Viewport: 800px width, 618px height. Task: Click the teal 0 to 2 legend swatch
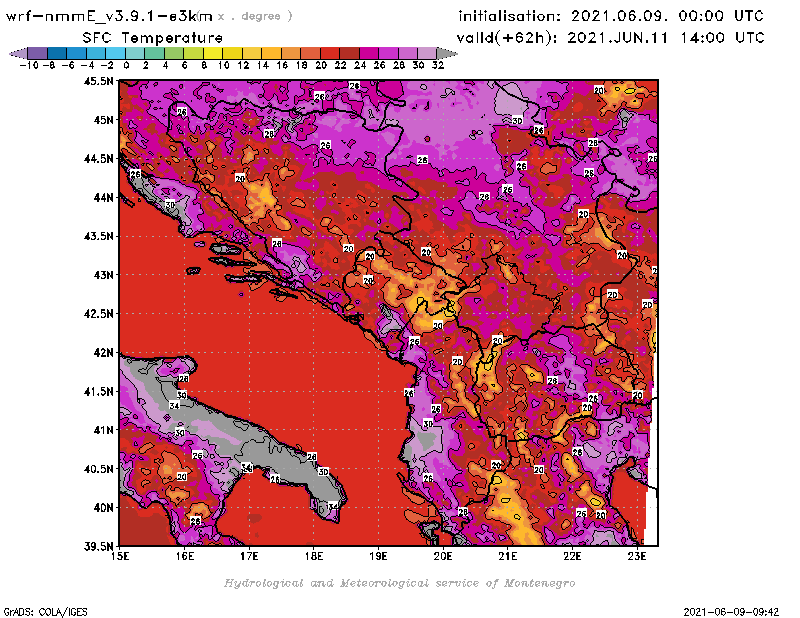[x=135, y=53]
